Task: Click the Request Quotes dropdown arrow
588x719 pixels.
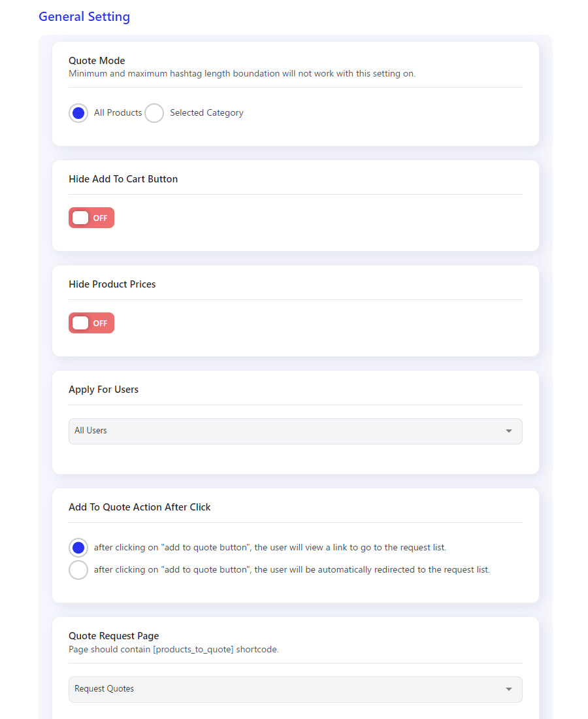Action: [x=509, y=689]
